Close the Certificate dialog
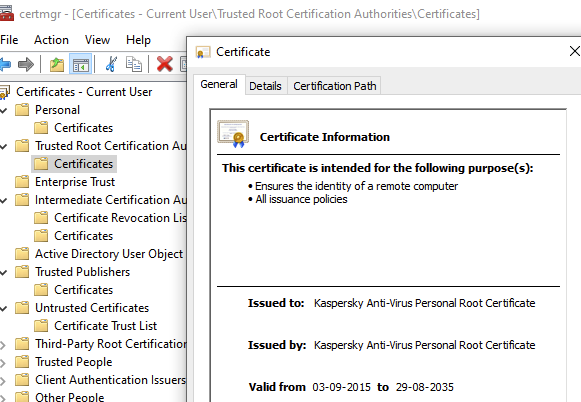The height and width of the screenshot is (402, 581). (x=574, y=51)
